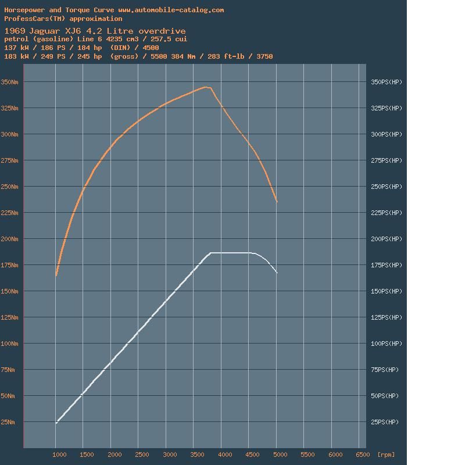Click the '1969 Jaguar XJ6 4.2 Litre overdrive' heading
Viewport: 476px width, 465px height.
tap(95, 31)
